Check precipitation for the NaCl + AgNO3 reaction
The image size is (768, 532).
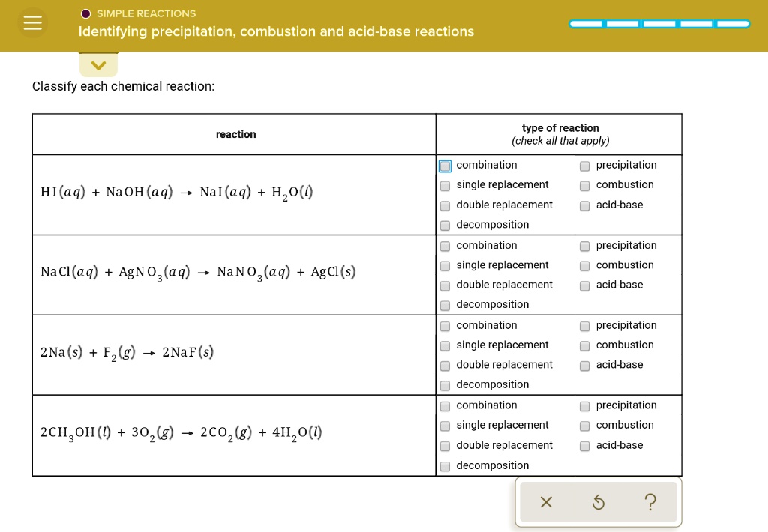(584, 245)
